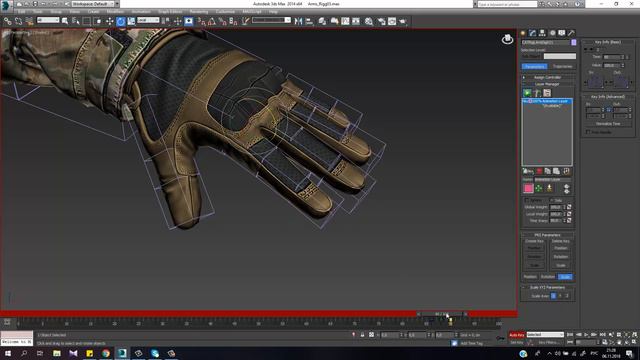Open the Animation menu
This screenshot has width=640, height=360.
click(140, 12)
